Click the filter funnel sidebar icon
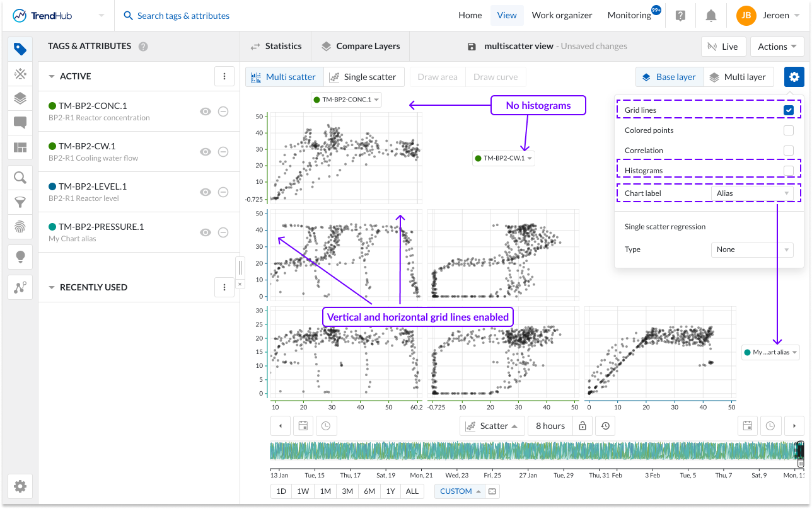 click(20, 202)
